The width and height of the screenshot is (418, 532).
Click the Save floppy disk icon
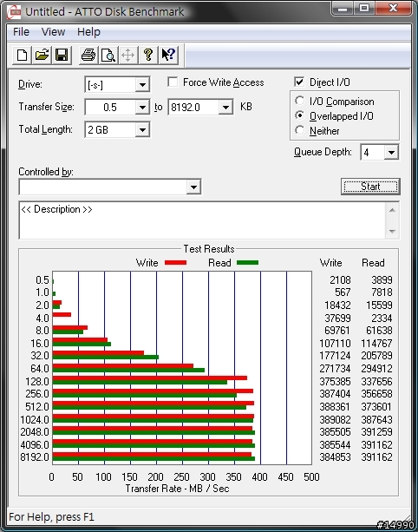(62, 55)
